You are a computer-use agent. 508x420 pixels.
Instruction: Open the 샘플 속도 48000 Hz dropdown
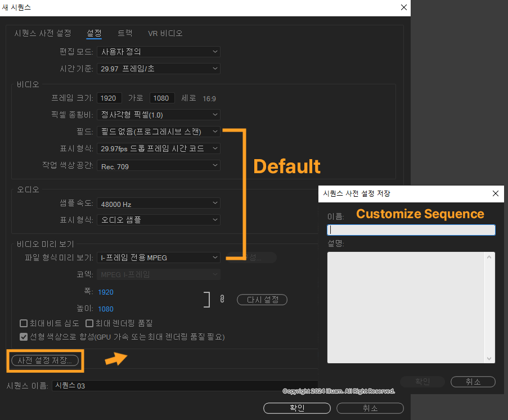point(159,204)
